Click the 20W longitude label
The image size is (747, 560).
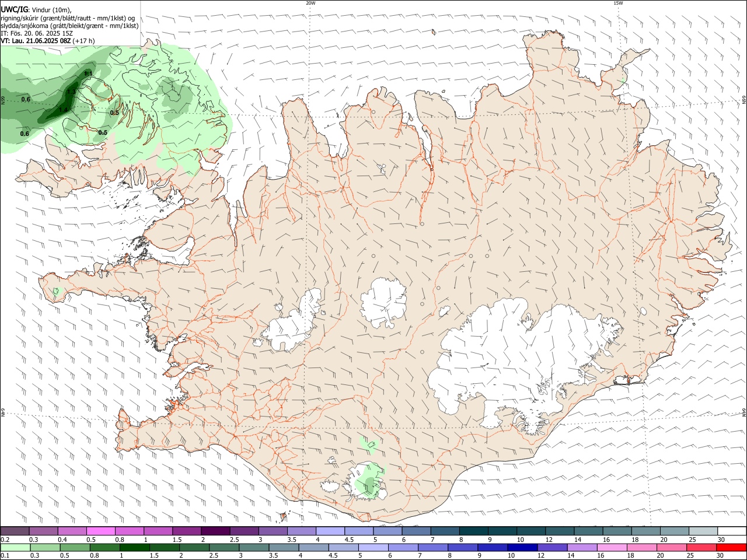(310, 3)
